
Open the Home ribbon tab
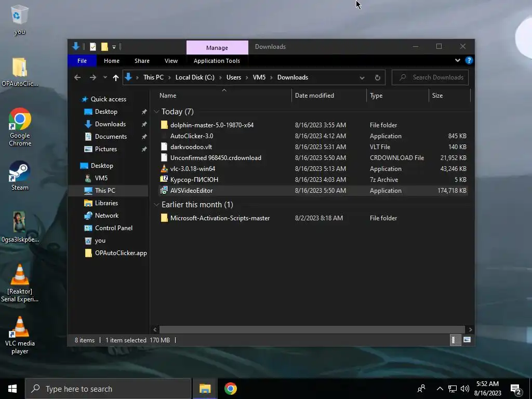(x=112, y=61)
